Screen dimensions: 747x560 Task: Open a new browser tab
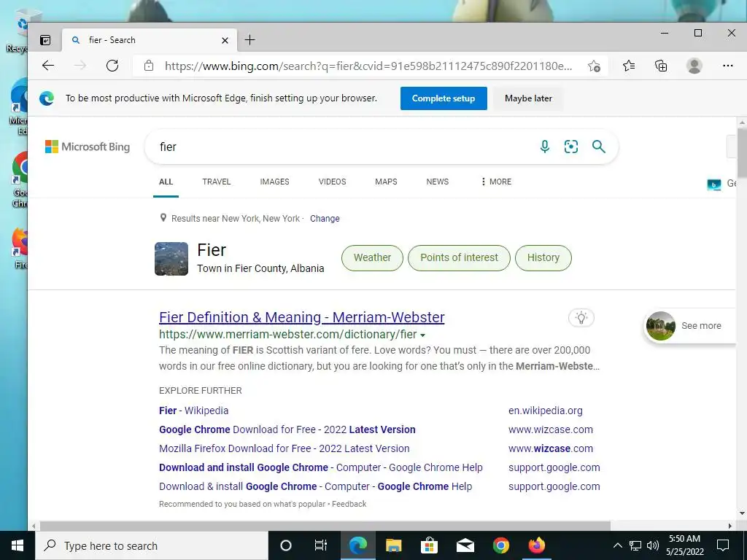coord(249,40)
